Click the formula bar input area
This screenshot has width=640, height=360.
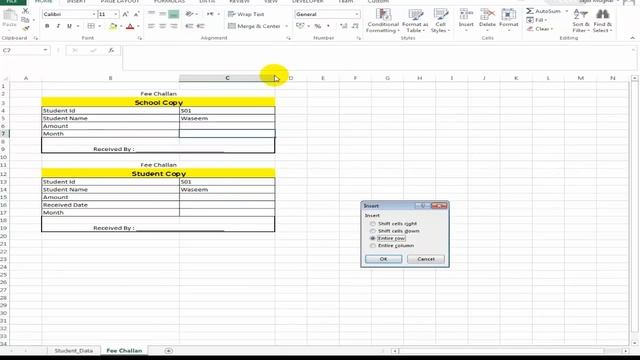point(379,58)
